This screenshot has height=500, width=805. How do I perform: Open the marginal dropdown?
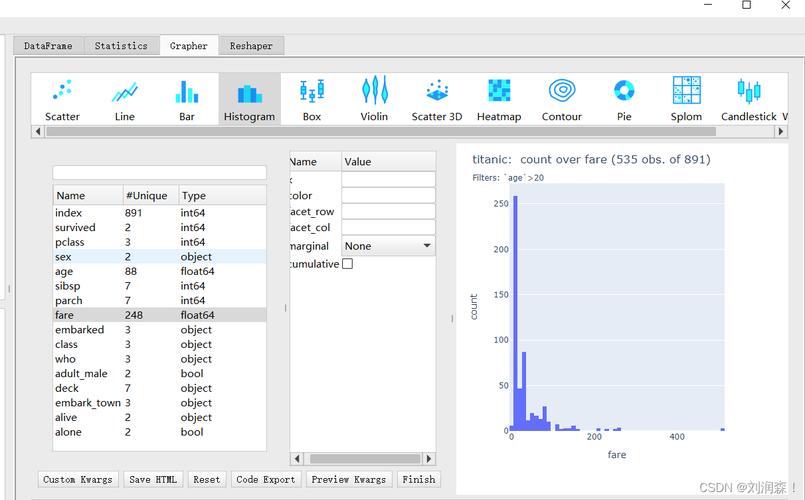coord(388,246)
